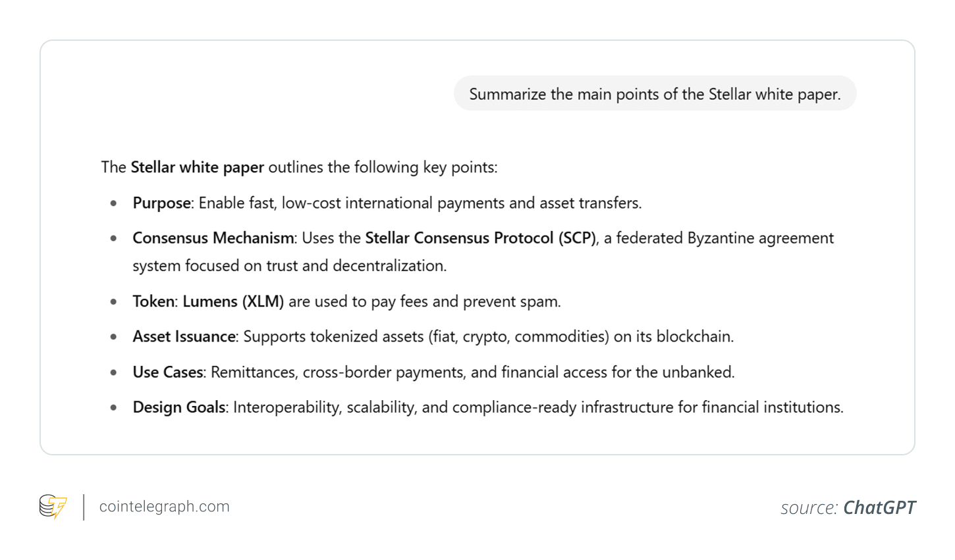This screenshot has height=560, width=955.
Task: Select the bold 'Consensus Mechanism' label
Action: pos(213,238)
